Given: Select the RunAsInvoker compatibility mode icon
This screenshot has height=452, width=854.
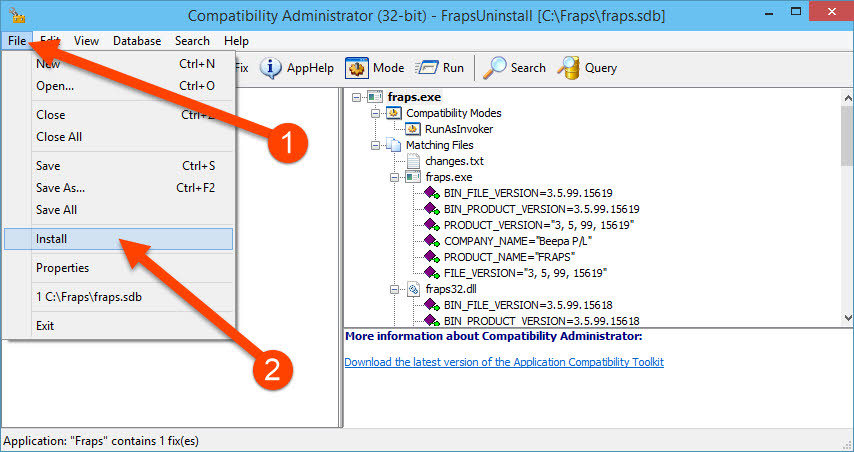Looking at the screenshot, I should pyautogui.click(x=412, y=129).
